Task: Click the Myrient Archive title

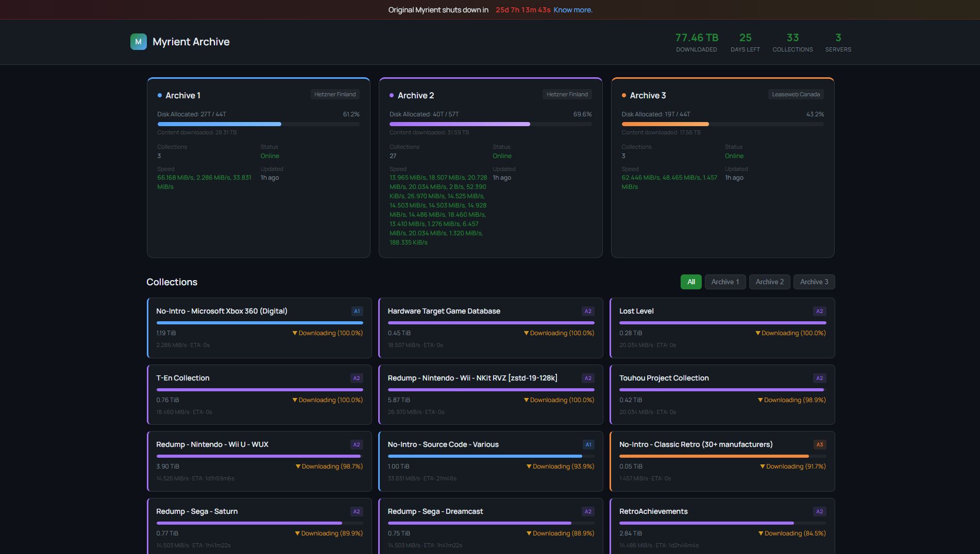Action: point(191,42)
